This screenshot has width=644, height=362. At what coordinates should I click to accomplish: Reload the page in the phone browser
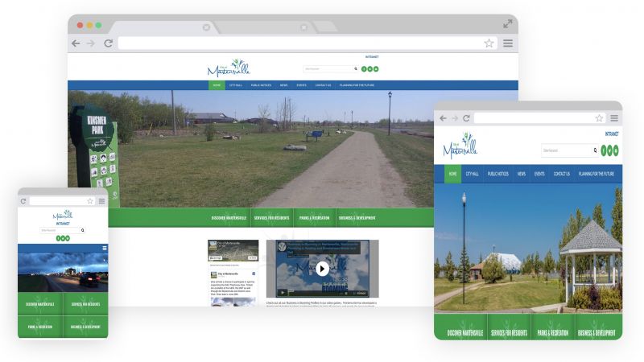pyautogui.click(x=23, y=201)
